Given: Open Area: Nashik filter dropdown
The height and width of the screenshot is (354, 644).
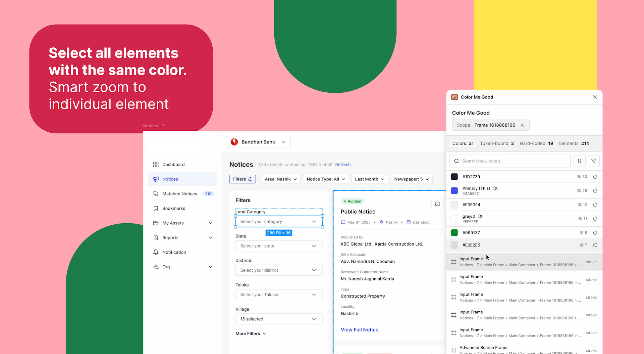Looking at the screenshot, I should click(x=281, y=179).
